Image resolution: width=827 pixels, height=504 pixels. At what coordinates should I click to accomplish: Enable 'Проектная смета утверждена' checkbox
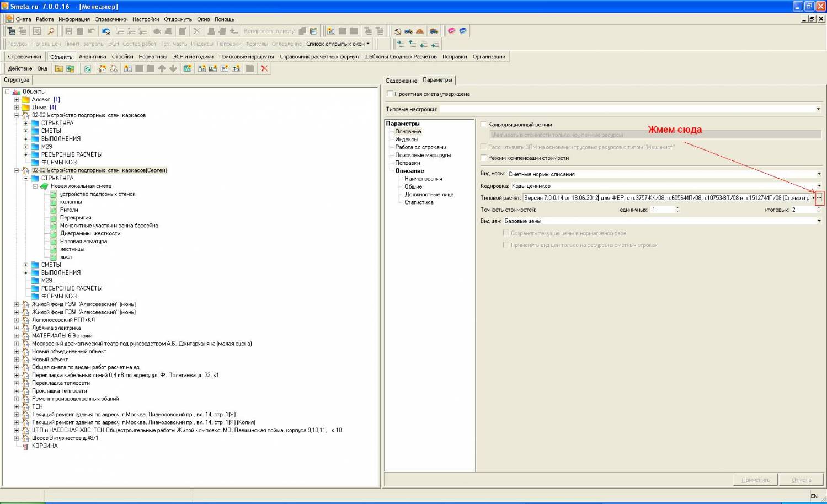pos(390,94)
